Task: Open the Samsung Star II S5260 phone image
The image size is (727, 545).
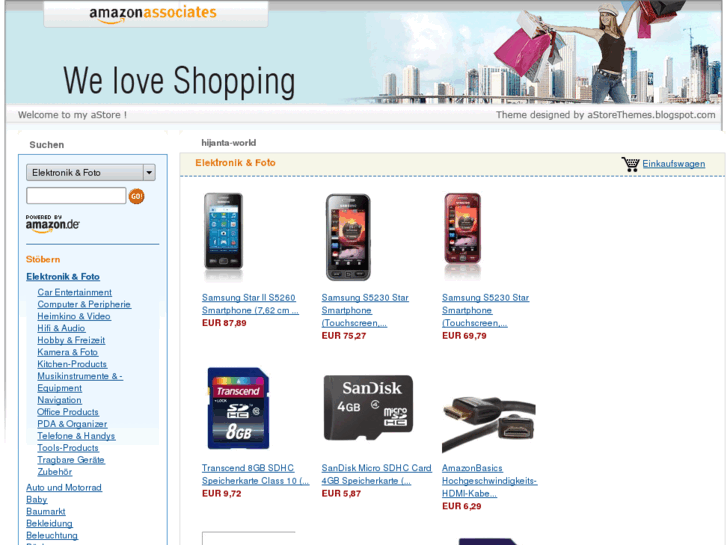Action: [223, 236]
